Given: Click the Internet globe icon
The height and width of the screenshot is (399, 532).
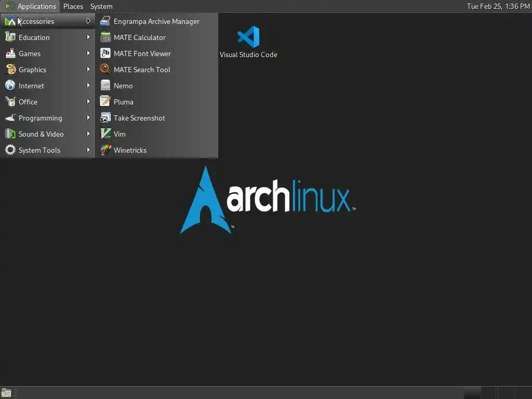Looking at the screenshot, I should (x=10, y=86).
